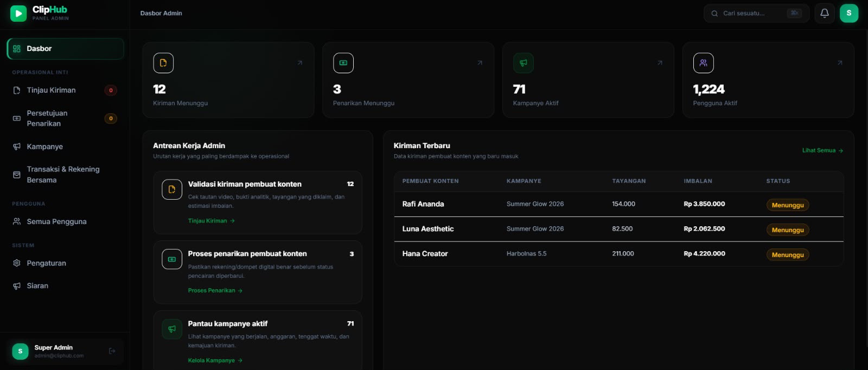This screenshot has width=868, height=370.
Task: Click the Harbolnas 5.5 campaign cell
Action: pos(526,254)
